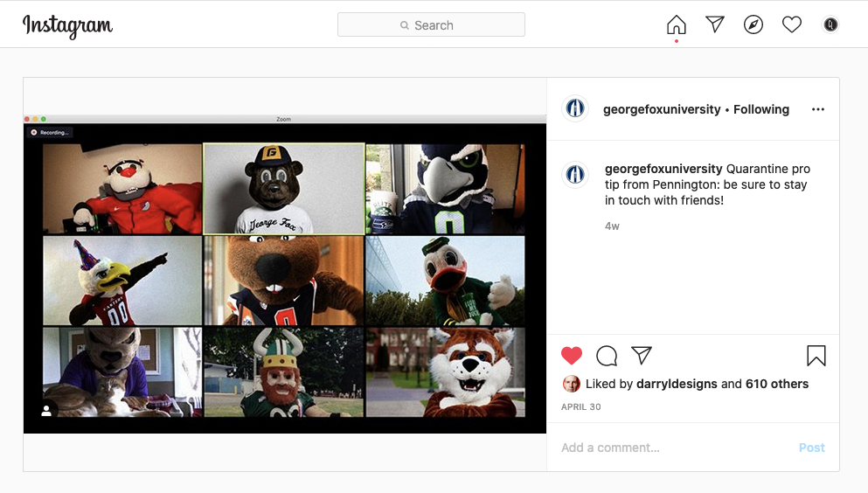The image size is (868, 493).
Task: Open georgefoxuniversity username in caption
Action: [663, 169]
